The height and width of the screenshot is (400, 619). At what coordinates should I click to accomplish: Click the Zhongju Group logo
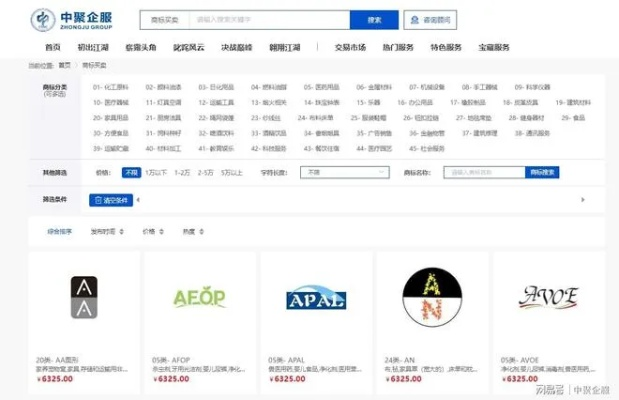pyautogui.click(x=71, y=20)
